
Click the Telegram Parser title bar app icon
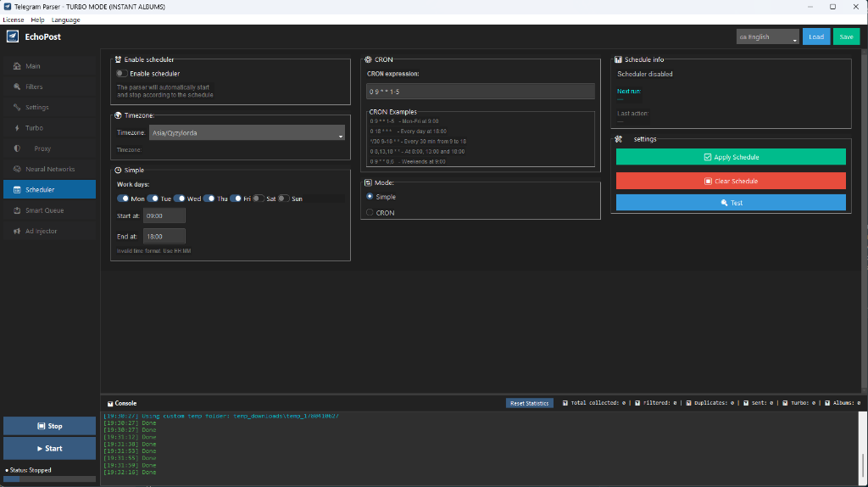pyautogui.click(x=7, y=7)
